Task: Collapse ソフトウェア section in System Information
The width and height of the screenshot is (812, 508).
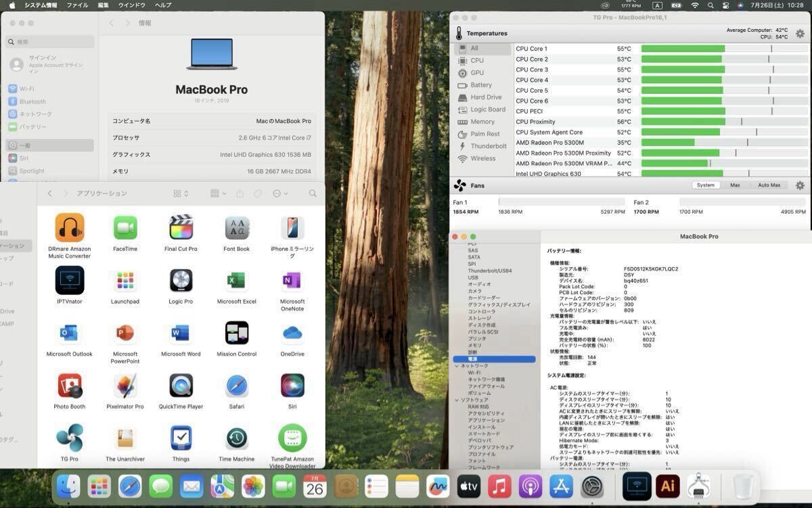Action: [x=457, y=400]
